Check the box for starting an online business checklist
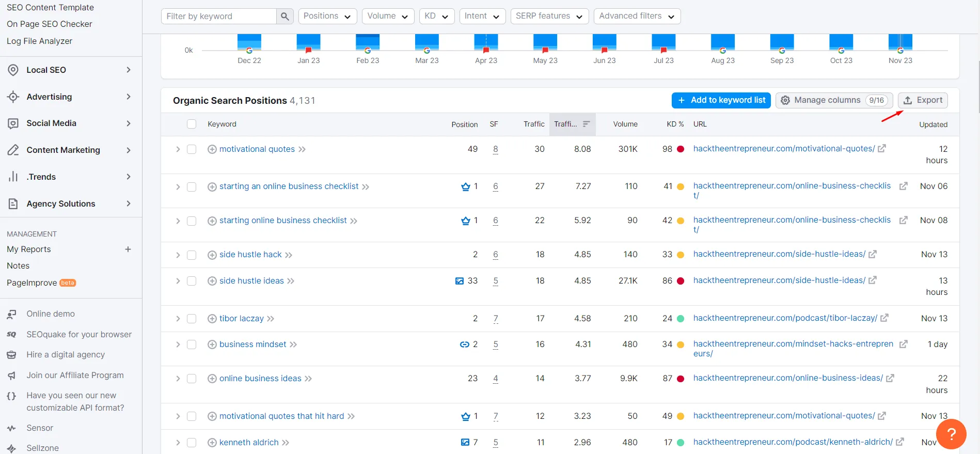The height and width of the screenshot is (454, 980). click(x=192, y=187)
